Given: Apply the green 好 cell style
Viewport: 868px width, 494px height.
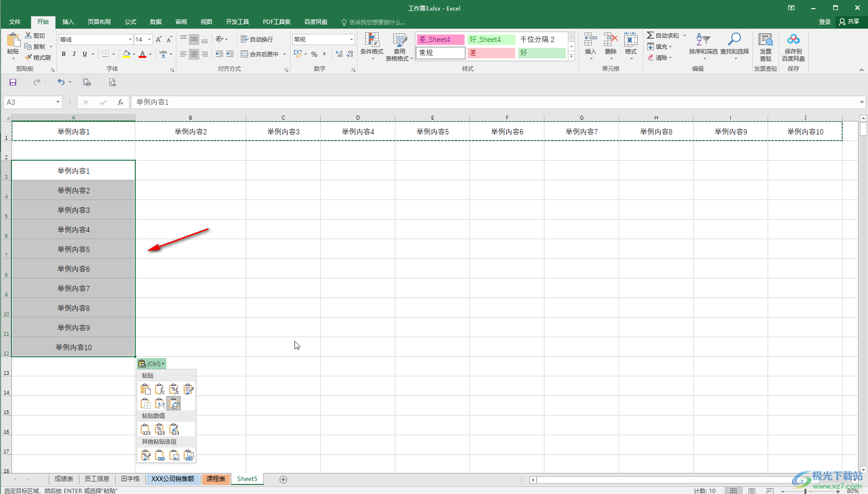Looking at the screenshot, I should pos(542,53).
